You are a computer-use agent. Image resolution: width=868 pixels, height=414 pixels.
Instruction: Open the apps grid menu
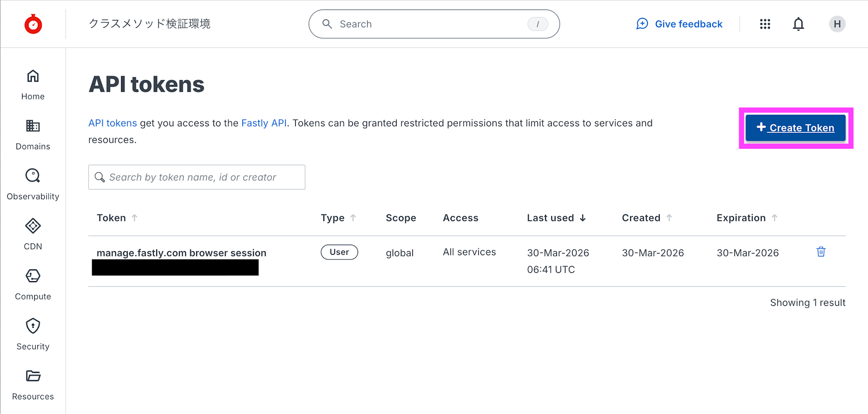[x=765, y=24]
